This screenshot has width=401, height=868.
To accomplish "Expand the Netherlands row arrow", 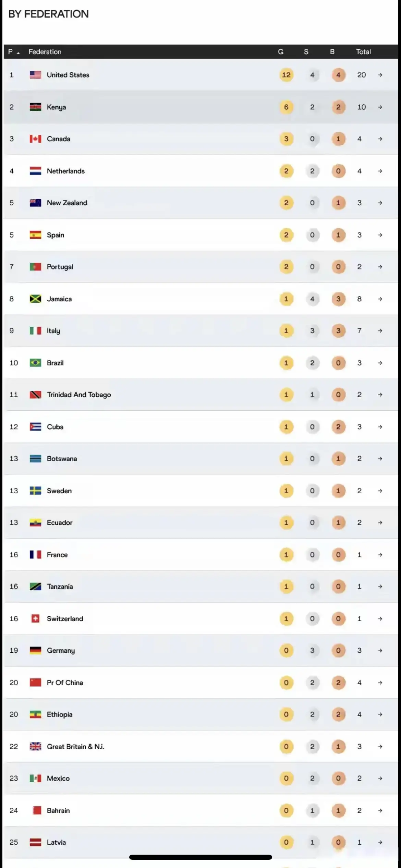I will [380, 171].
